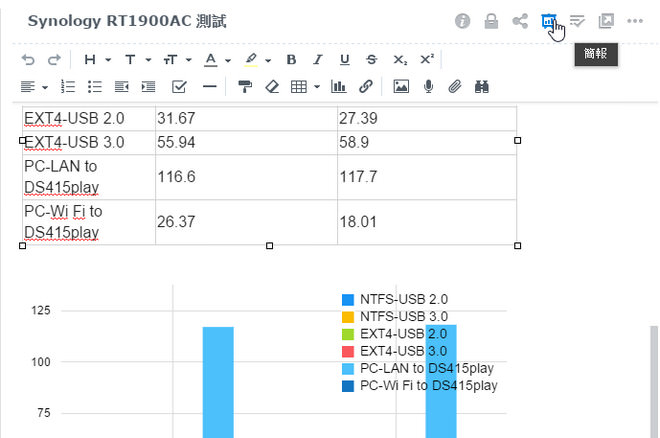Click the EXT4-USB 3.0 legend entry

395,351
